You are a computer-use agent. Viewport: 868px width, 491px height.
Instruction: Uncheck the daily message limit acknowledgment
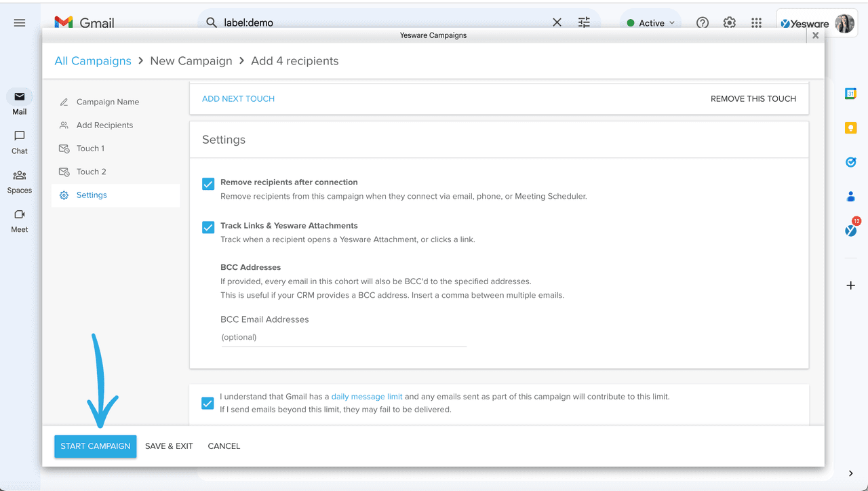coord(208,404)
